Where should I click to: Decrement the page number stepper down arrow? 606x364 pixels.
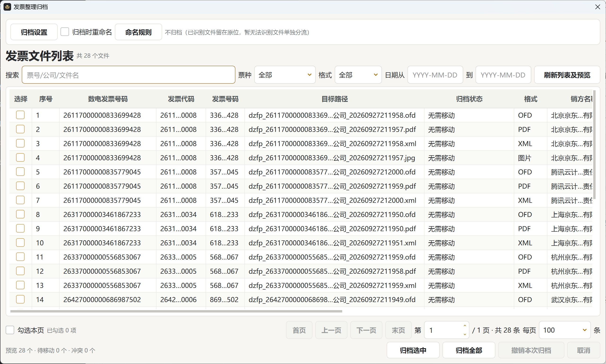coord(465,334)
